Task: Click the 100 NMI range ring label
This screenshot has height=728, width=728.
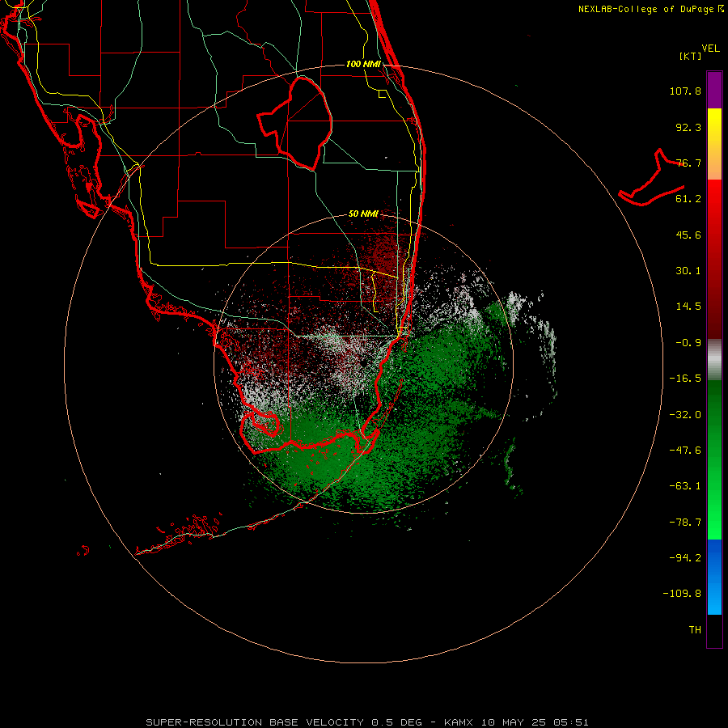Action: 363,64
